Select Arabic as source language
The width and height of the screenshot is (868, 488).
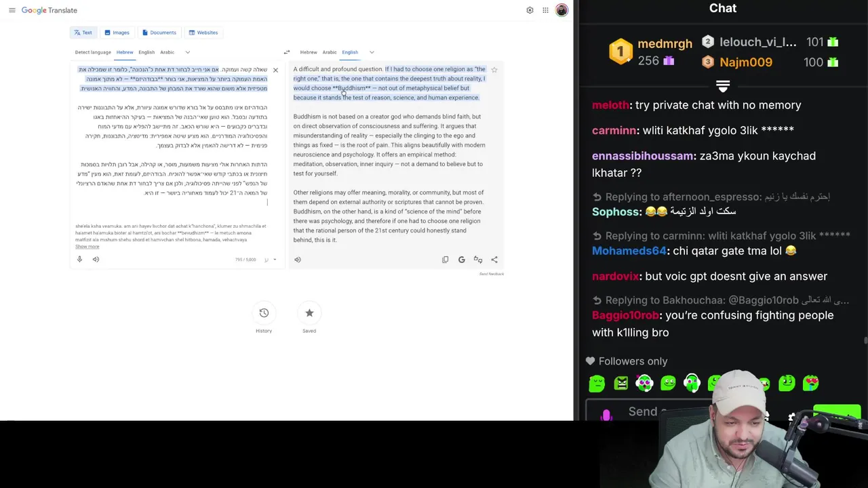pyautogui.click(x=167, y=52)
